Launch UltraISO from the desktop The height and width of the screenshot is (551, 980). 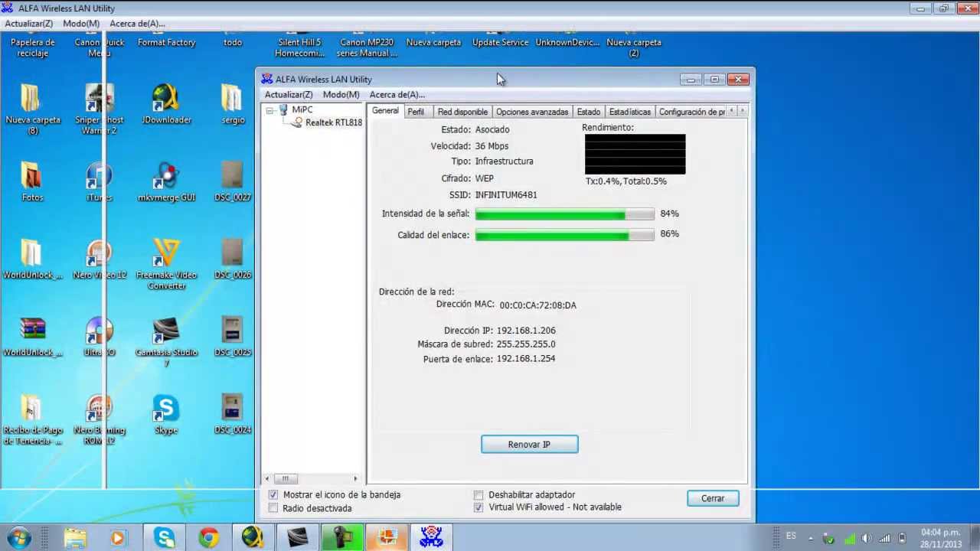[x=100, y=336]
